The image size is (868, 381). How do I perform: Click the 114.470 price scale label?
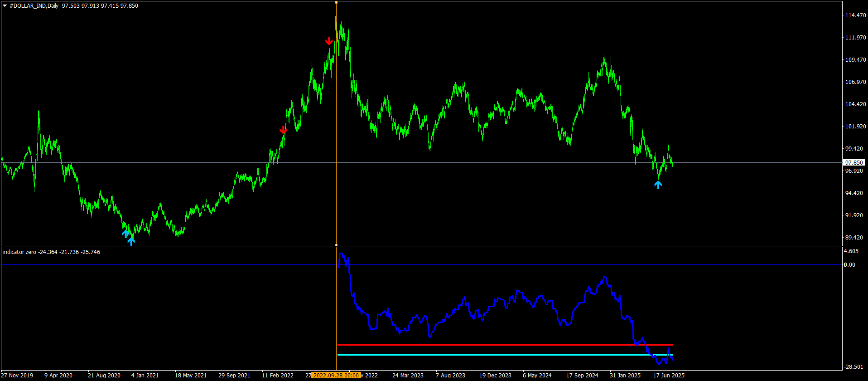(x=855, y=15)
